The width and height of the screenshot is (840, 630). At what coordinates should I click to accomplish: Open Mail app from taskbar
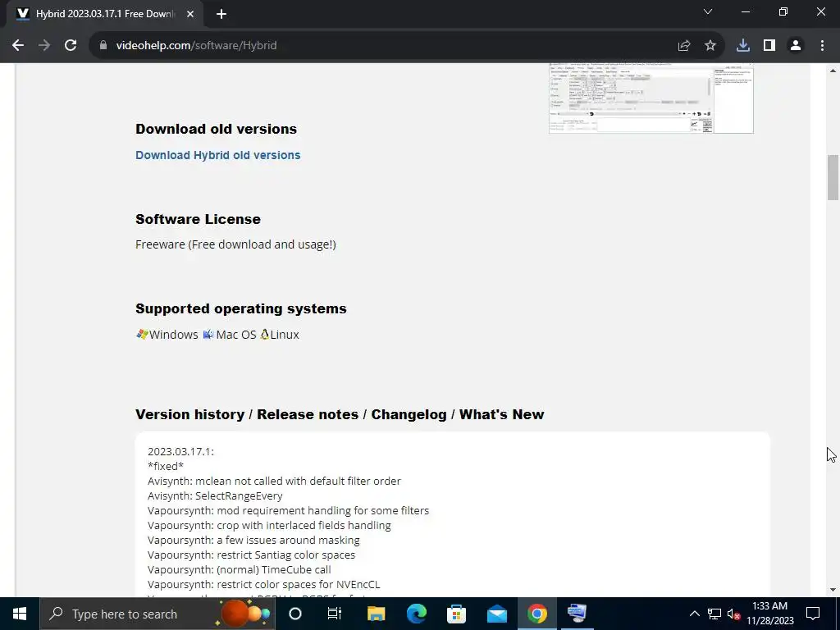pyautogui.click(x=497, y=614)
